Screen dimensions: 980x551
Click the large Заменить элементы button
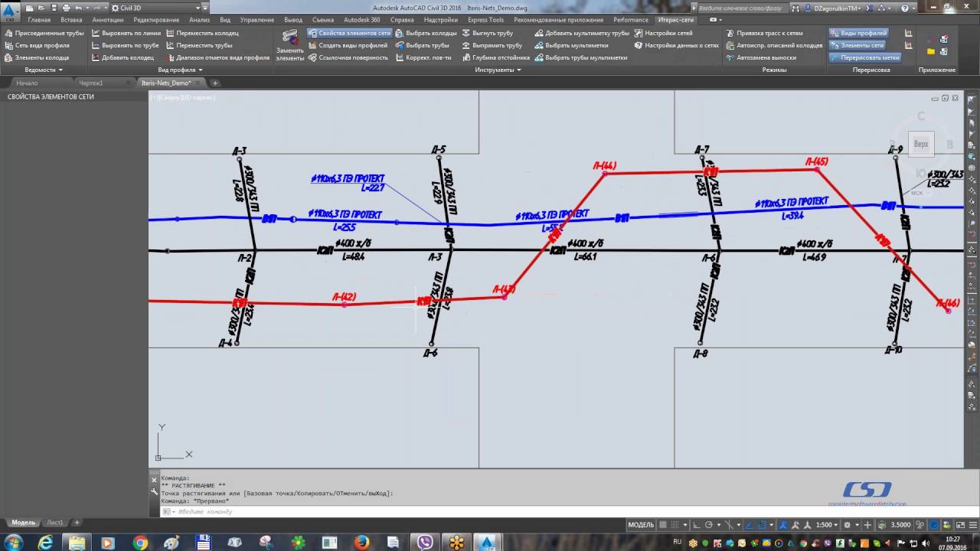pyautogui.click(x=290, y=47)
